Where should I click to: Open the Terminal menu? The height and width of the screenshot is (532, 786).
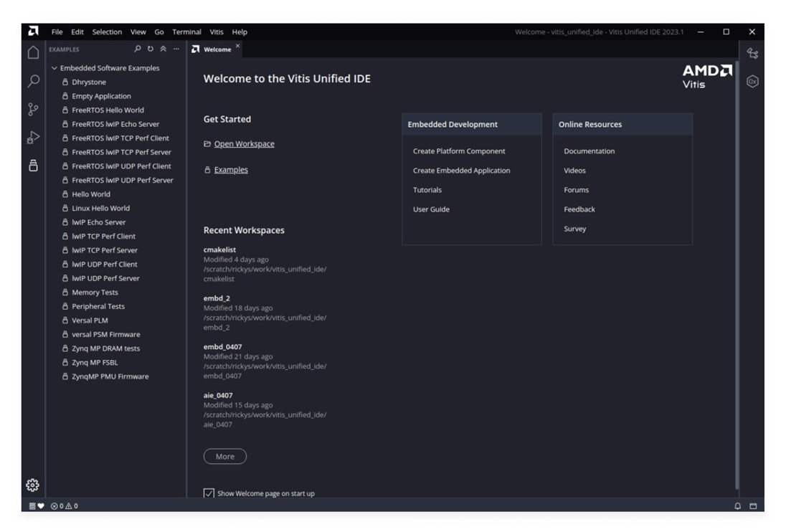click(186, 32)
